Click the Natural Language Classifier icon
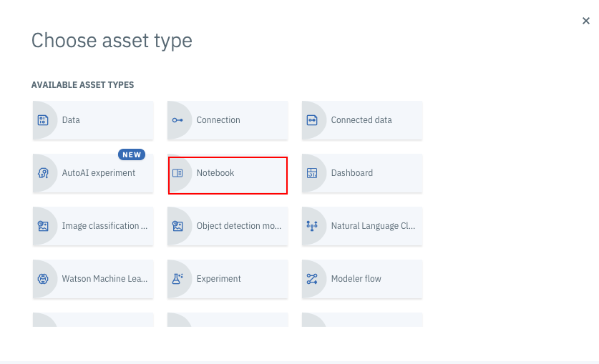The image size is (599, 364). (x=312, y=226)
